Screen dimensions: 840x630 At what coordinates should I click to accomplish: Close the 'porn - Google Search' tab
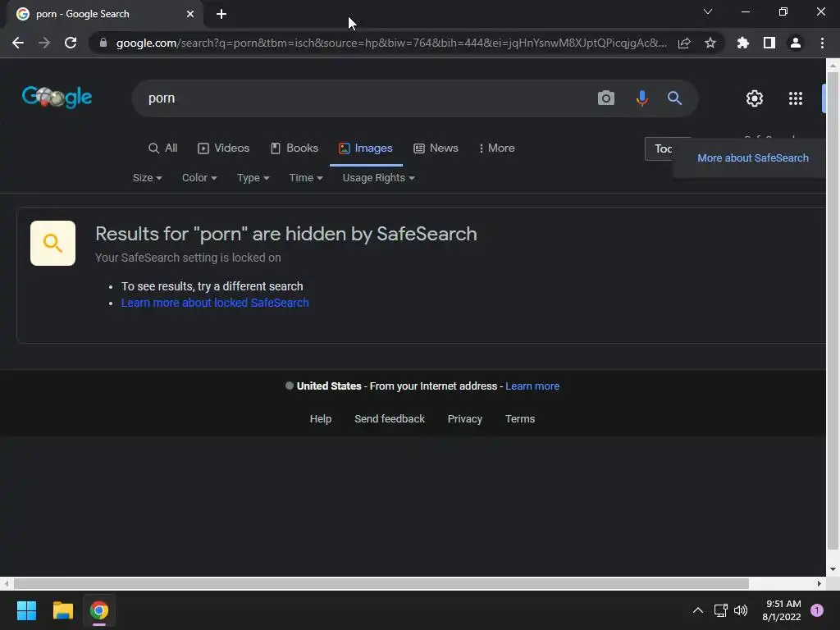click(x=190, y=14)
